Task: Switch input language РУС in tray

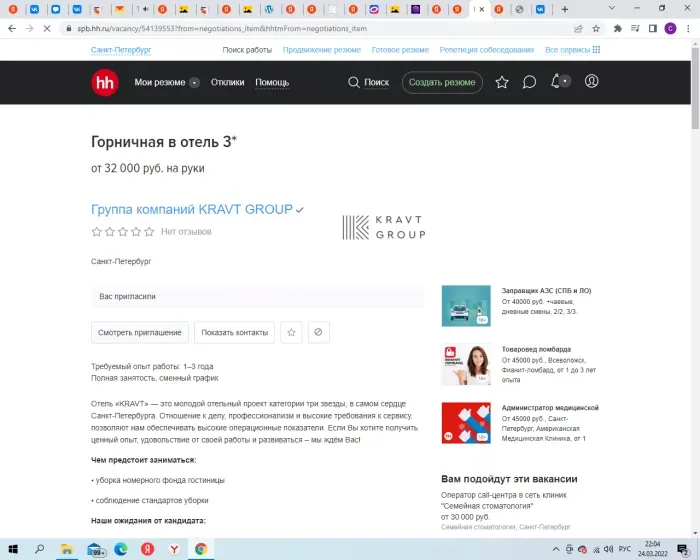Action: tap(625, 549)
